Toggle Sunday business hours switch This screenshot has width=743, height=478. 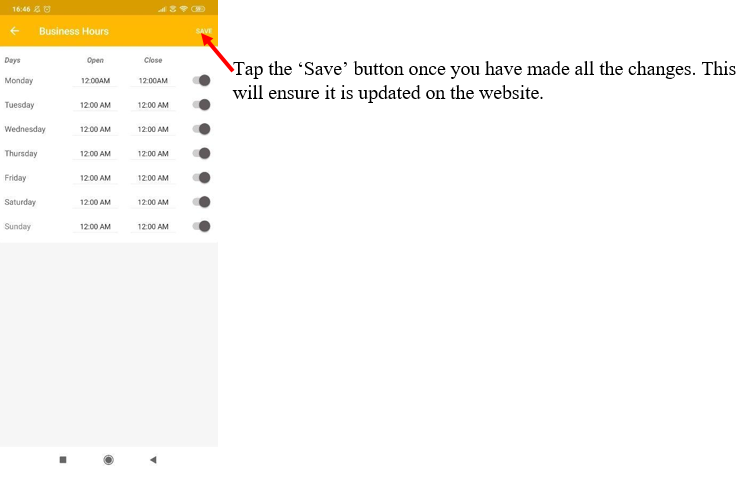pyautogui.click(x=202, y=226)
